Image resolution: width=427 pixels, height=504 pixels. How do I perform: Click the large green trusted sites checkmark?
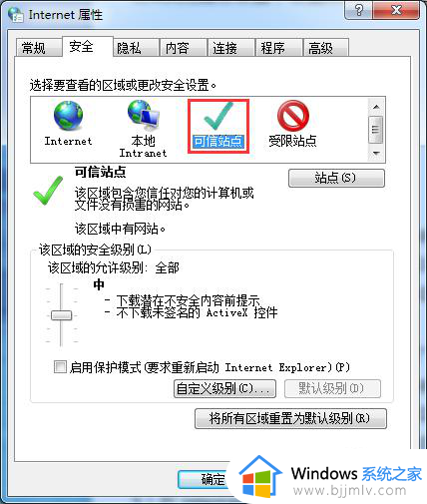click(49, 191)
